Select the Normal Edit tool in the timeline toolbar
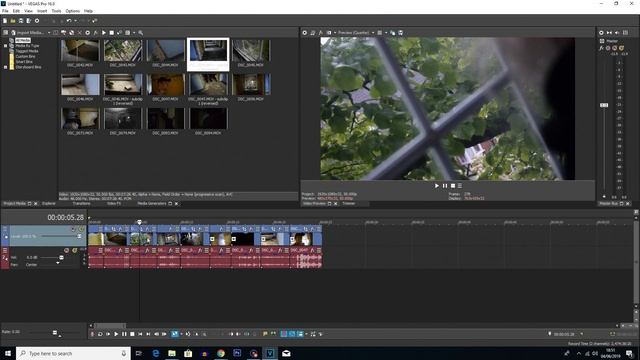 point(175,334)
